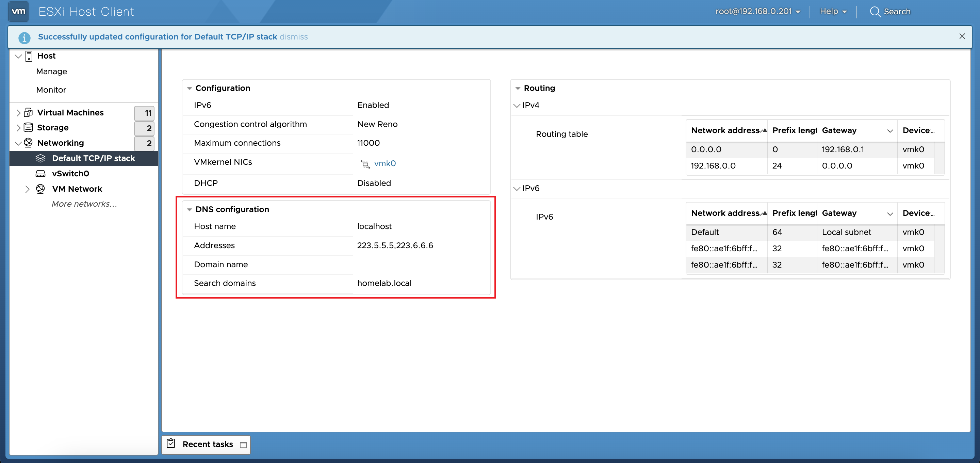This screenshot has width=980, height=463.
Task: Collapse the Networking tree node
Action: coord(18,143)
